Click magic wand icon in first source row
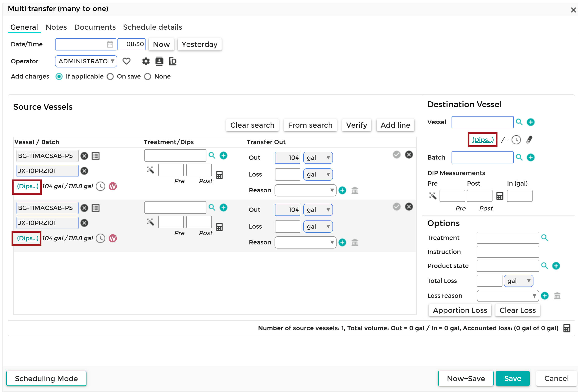The height and width of the screenshot is (392, 581). pyautogui.click(x=150, y=170)
